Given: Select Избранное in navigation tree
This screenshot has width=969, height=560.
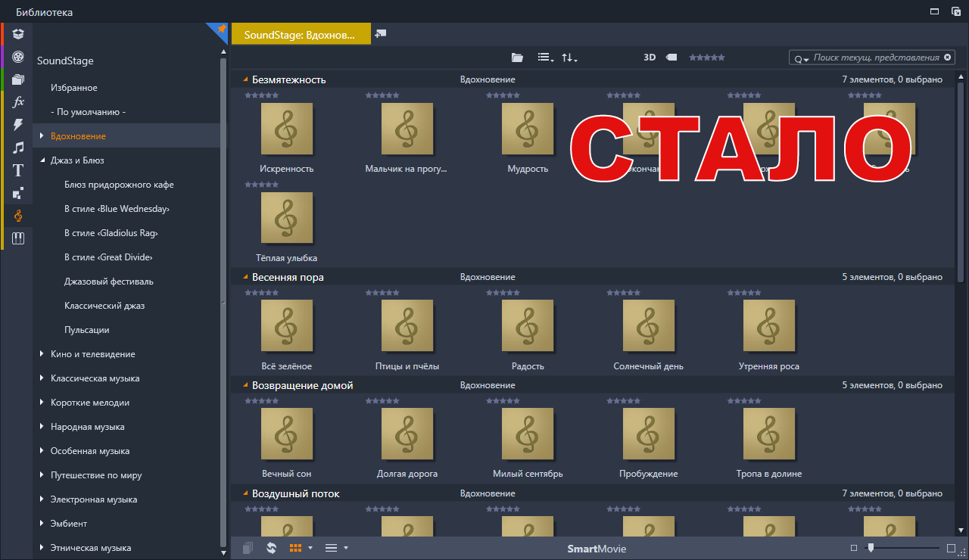Looking at the screenshot, I should point(74,88).
